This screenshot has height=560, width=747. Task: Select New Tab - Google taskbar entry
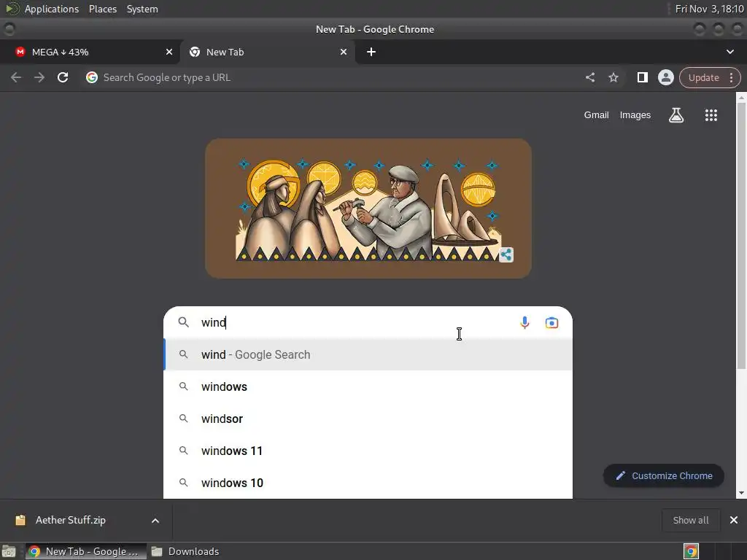86,551
